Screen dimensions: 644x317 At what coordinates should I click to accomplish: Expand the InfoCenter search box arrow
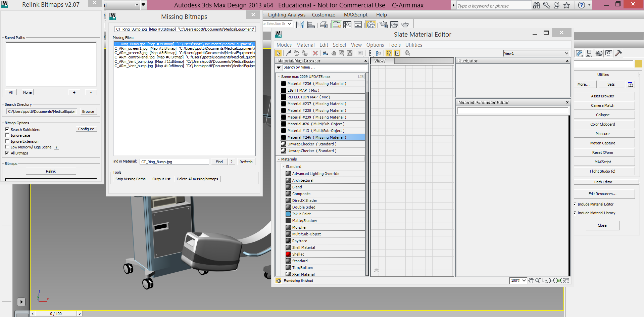[453, 5]
